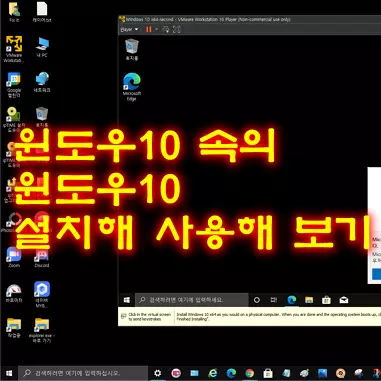Select the blue MYBOX desktop shortcut
Viewport: 381px width, 381px height.
[42, 295]
